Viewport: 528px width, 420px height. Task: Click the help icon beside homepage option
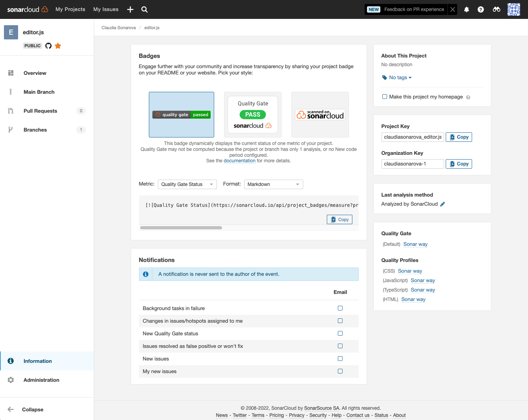pyautogui.click(x=468, y=97)
